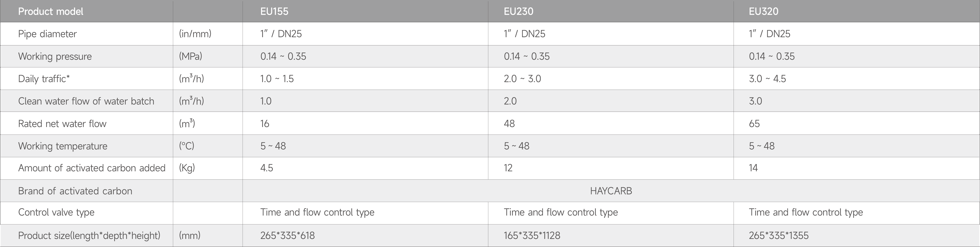Select Product size(length*depth*height) label

(89, 236)
